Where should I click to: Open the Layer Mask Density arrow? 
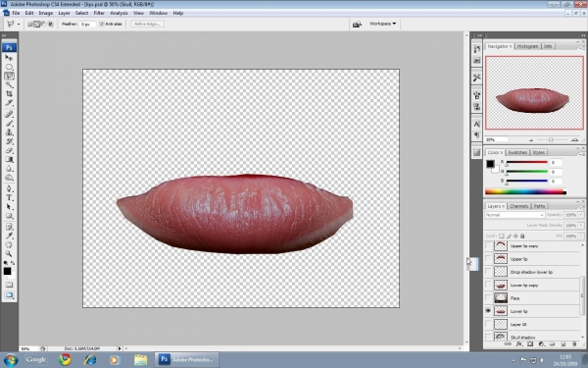[x=581, y=226]
